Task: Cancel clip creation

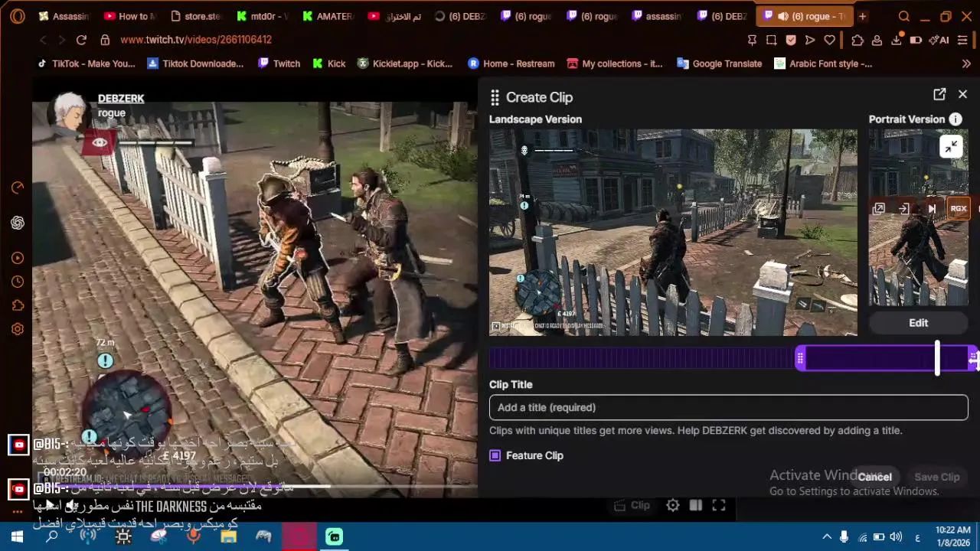Action: pos(874,477)
